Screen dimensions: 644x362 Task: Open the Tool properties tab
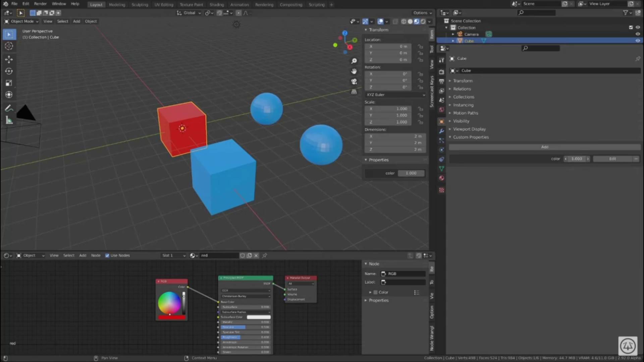441,60
